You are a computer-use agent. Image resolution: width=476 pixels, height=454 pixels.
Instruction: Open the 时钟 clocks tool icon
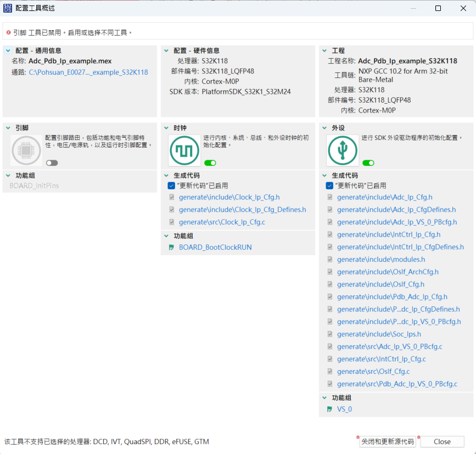pos(184,150)
